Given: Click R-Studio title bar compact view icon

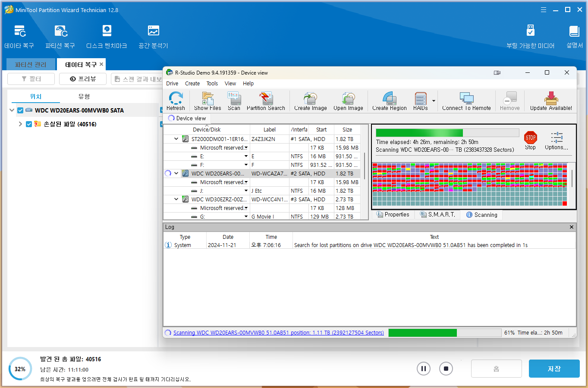Looking at the screenshot, I should (x=497, y=73).
